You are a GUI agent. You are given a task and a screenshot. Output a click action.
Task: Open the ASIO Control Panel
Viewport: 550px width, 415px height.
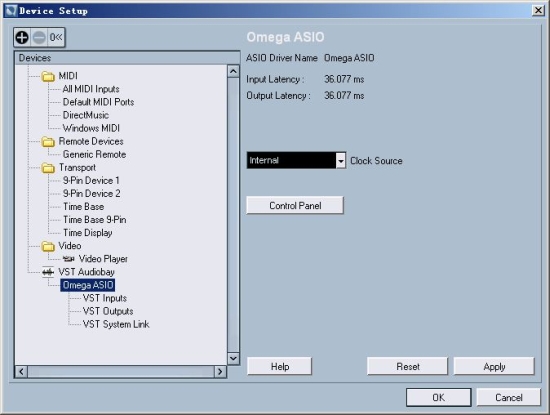tap(295, 206)
